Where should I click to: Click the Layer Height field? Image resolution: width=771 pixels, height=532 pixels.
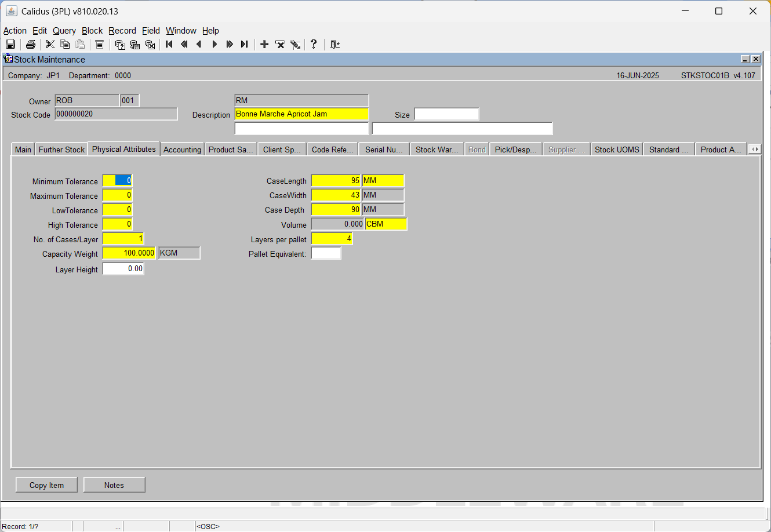123,269
